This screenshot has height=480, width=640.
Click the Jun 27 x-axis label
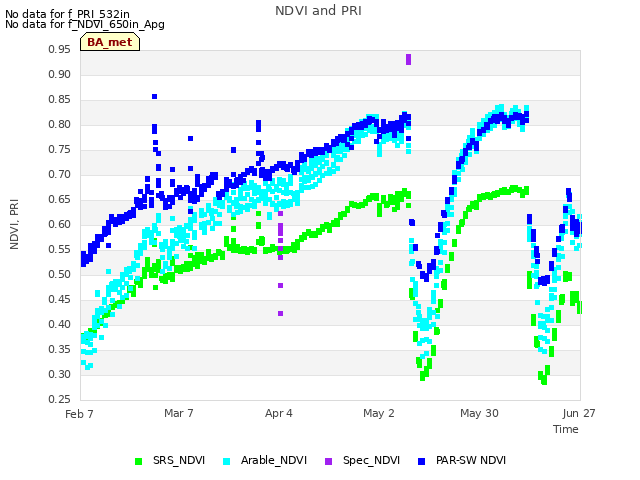[x=579, y=413]
